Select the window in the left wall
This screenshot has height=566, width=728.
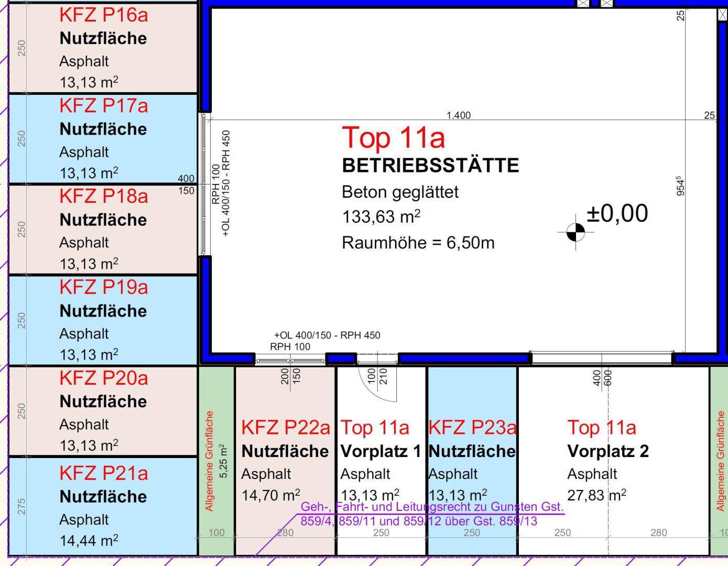pos(204,184)
